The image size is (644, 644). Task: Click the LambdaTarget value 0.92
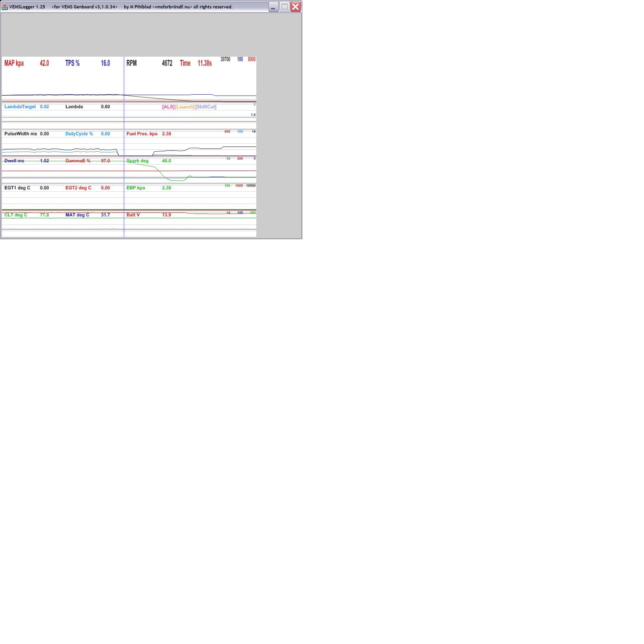point(44,107)
